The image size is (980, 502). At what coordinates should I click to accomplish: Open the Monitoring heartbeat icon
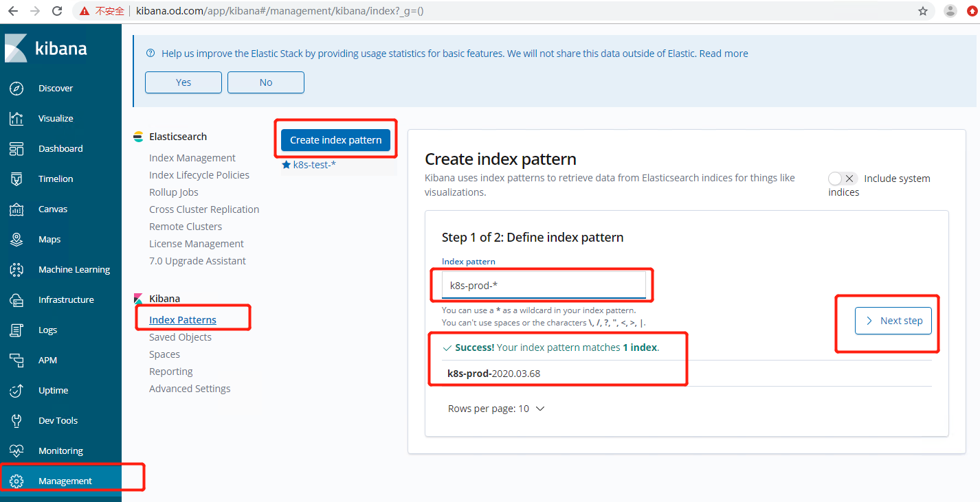[16, 451]
